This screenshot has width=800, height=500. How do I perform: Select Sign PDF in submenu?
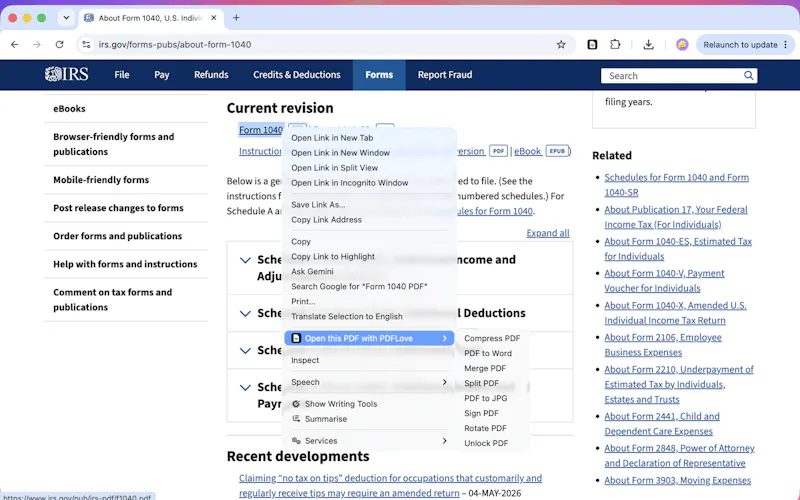click(492, 413)
